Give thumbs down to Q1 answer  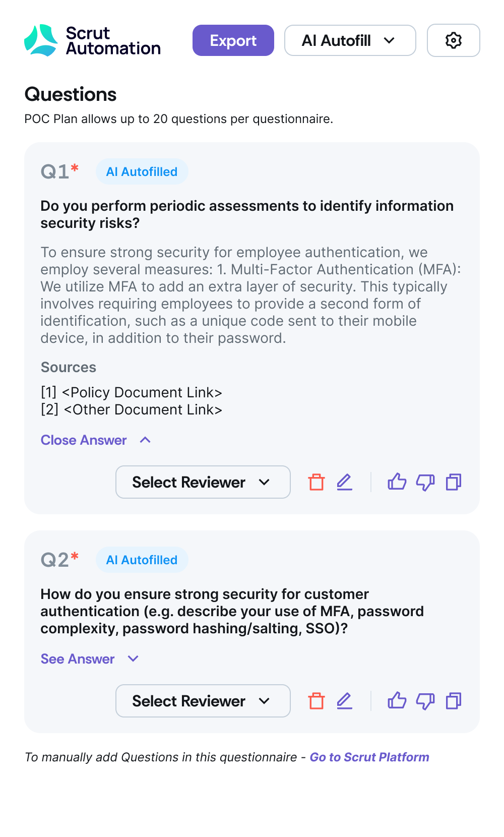pos(425,482)
